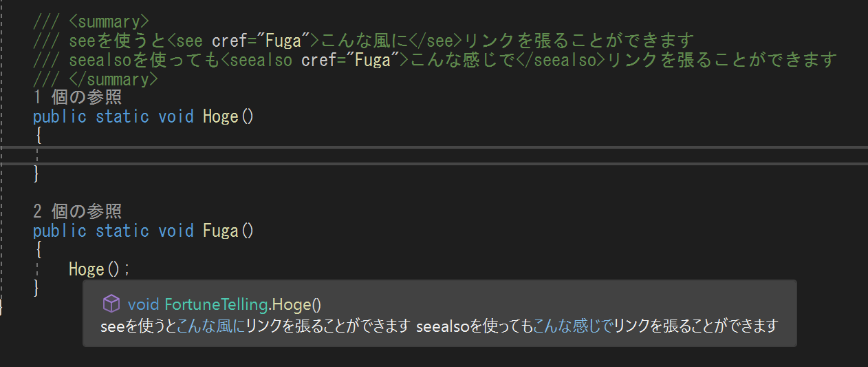This screenshot has height=367, width=868.
Task: Open the "2 個の参照" CodeLens above Fuga
Action: click(77, 211)
